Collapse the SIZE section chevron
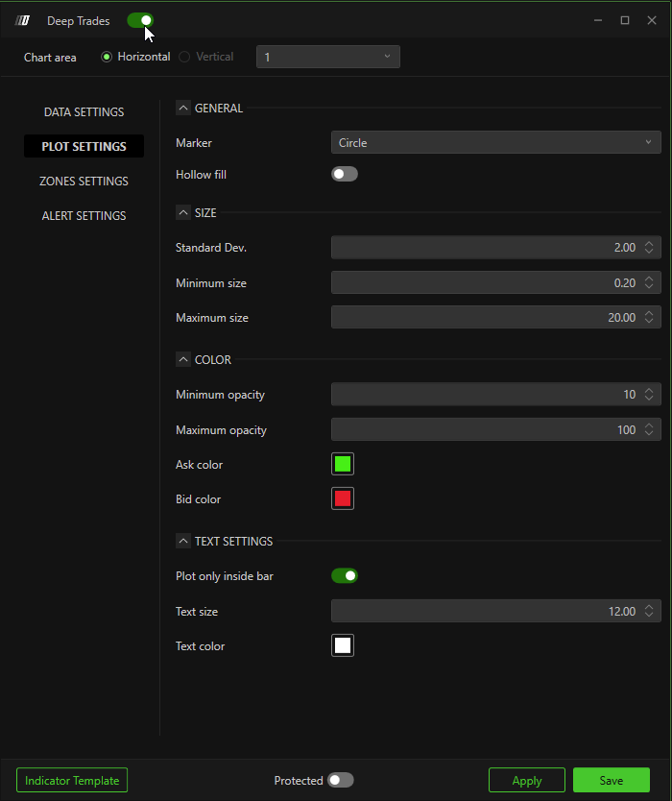 coord(183,213)
